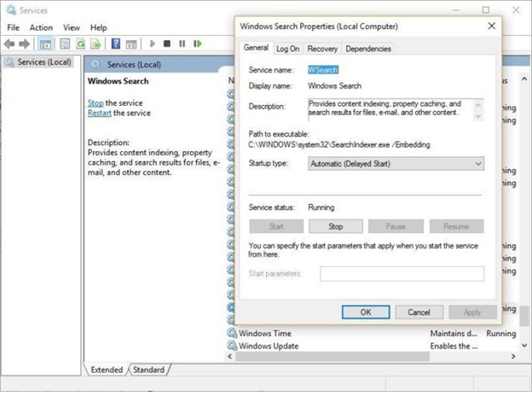Click the Stop button in properties dialog
532x396 pixels.
point(336,226)
